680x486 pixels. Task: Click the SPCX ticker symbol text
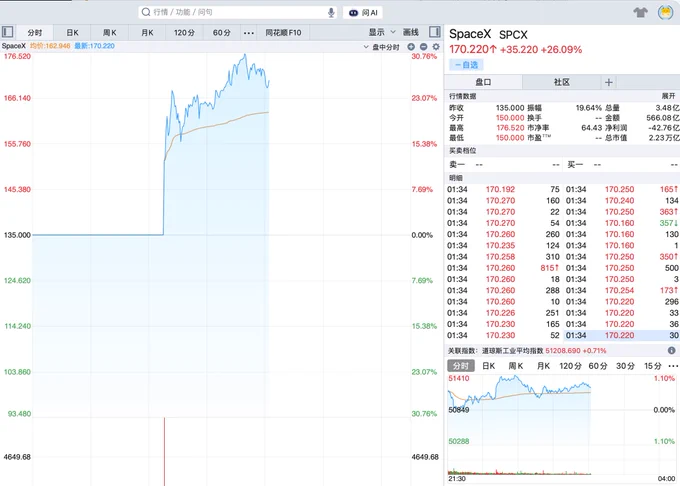click(x=513, y=35)
